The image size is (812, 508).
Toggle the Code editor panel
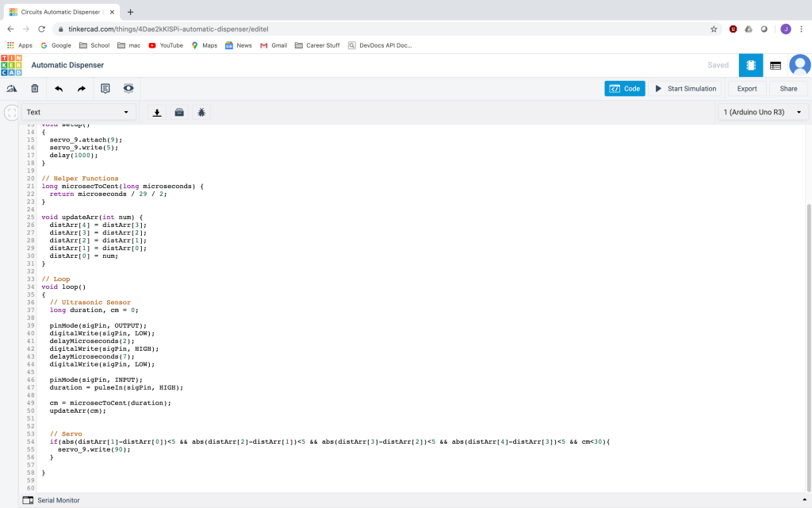[625, 89]
